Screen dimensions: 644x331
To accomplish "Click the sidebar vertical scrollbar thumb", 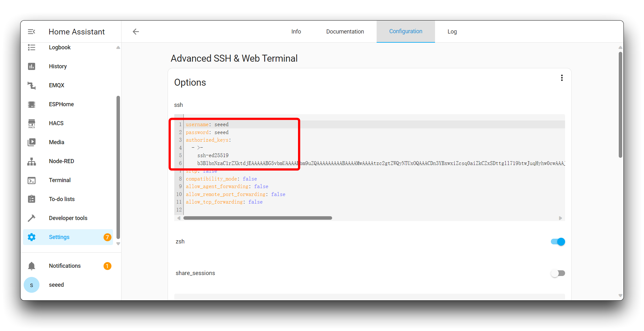I will pyautogui.click(x=118, y=168).
